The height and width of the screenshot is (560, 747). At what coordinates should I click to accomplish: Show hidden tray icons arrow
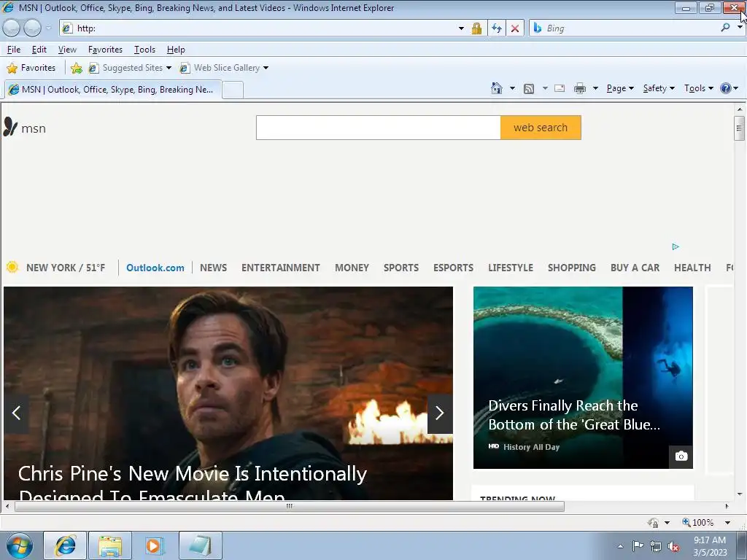tap(620, 547)
